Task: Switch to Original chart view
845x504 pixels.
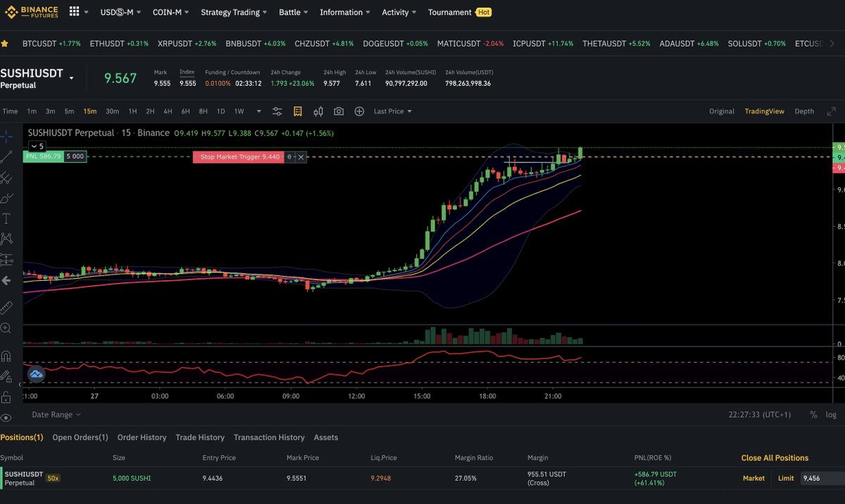Action: click(722, 111)
